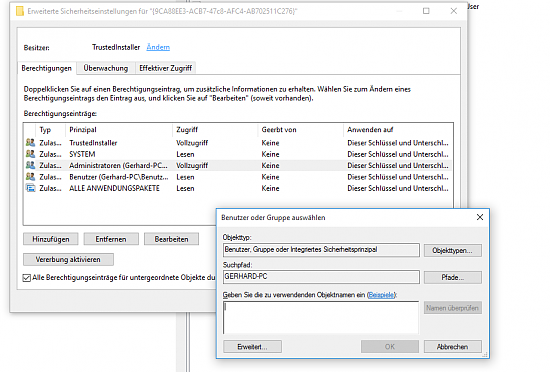Screen dimensions: 550x372
Task: Click Lesen in the Benutzer row
Action: (185, 177)
